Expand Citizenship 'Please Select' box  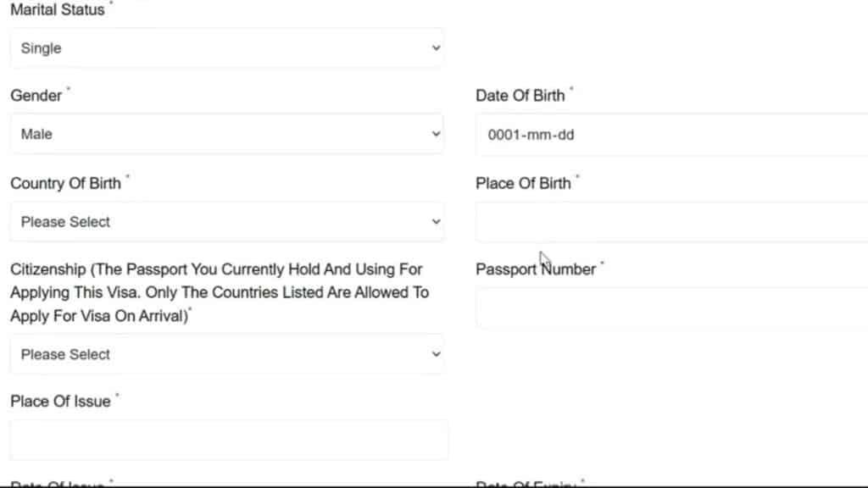pos(226,354)
